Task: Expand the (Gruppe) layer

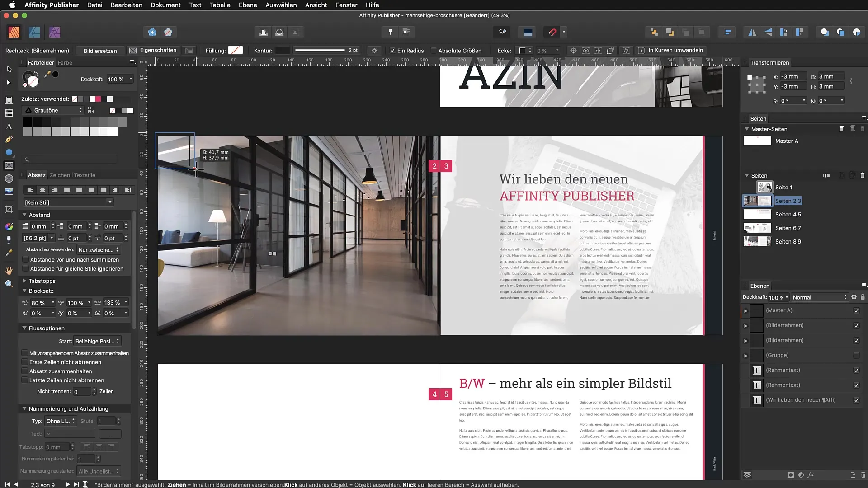Action: (x=746, y=356)
